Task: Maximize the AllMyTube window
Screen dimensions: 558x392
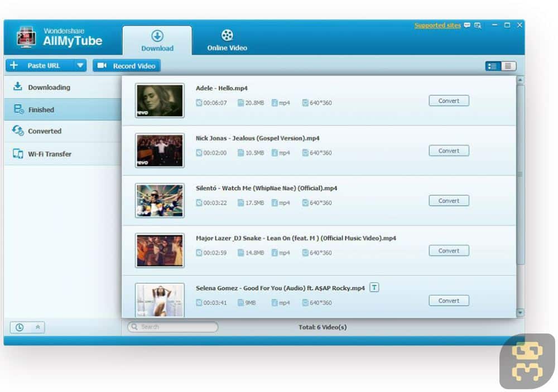Action: point(507,25)
